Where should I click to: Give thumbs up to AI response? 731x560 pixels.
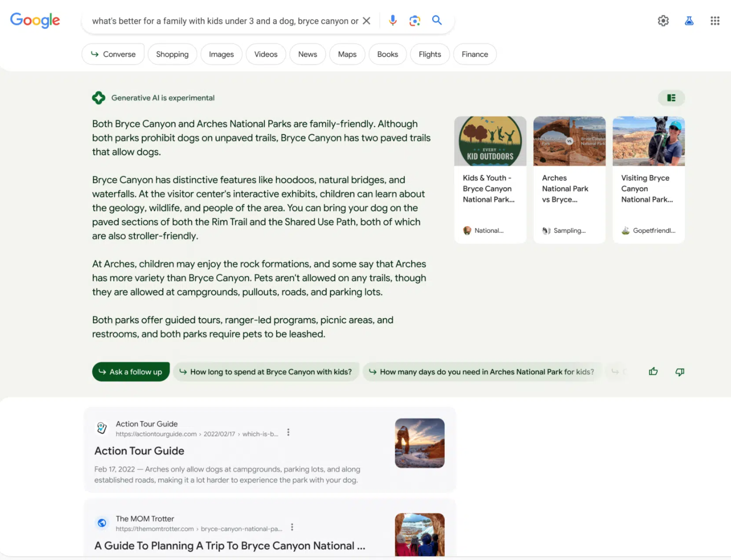pyautogui.click(x=653, y=372)
